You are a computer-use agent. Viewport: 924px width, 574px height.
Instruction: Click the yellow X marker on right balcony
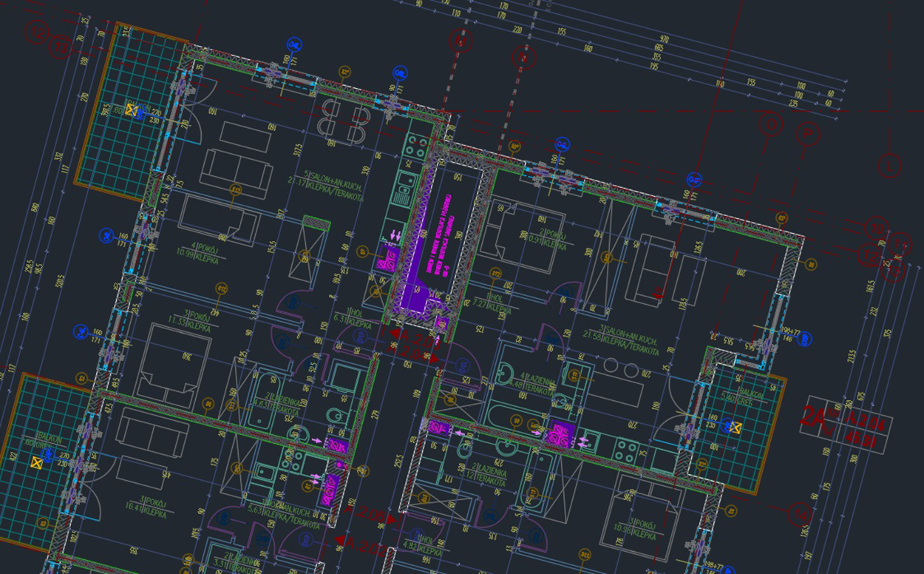tap(734, 427)
